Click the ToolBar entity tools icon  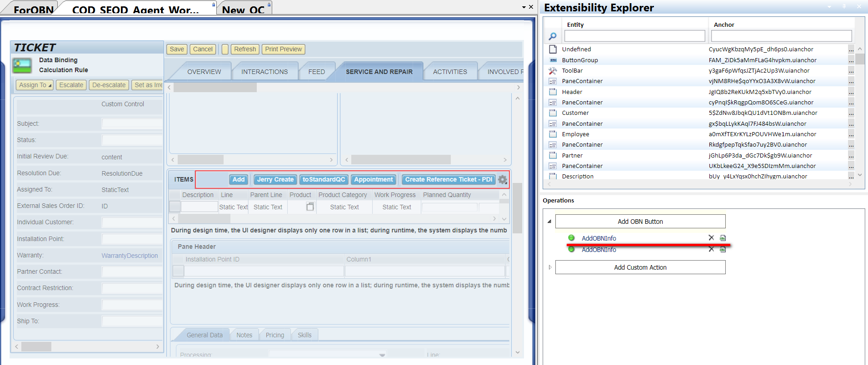pos(553,71)
